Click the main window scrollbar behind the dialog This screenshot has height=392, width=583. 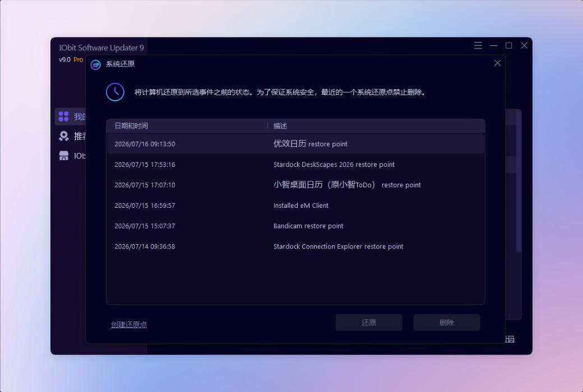coord(519,181)
